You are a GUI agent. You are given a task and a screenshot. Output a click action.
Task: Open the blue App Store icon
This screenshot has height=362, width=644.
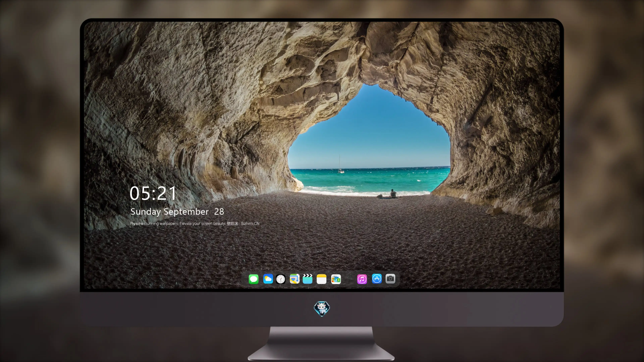click(x=377, y=279)
